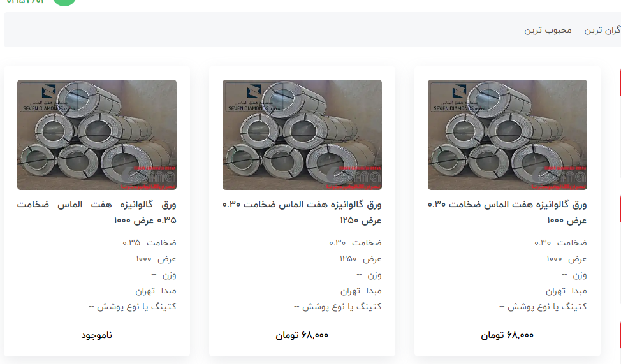
Task: Open title link ورق گالوانیزه ضخامت 0.35
Action: (x=97, y=212)
